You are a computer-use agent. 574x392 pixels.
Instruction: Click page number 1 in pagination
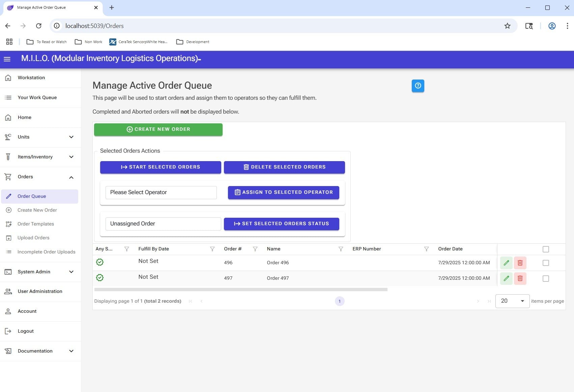(x=340, y=301)
